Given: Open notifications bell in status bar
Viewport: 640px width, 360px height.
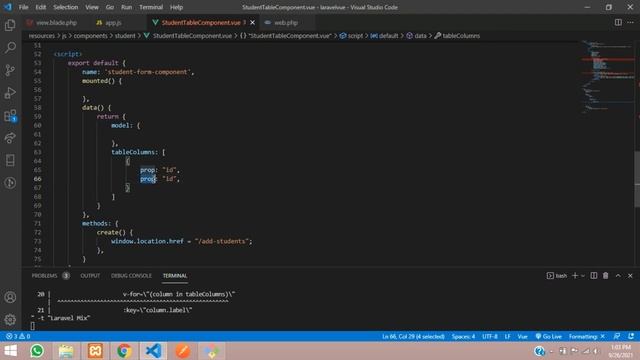Looking at the screenshot, I should coord(631,336).
